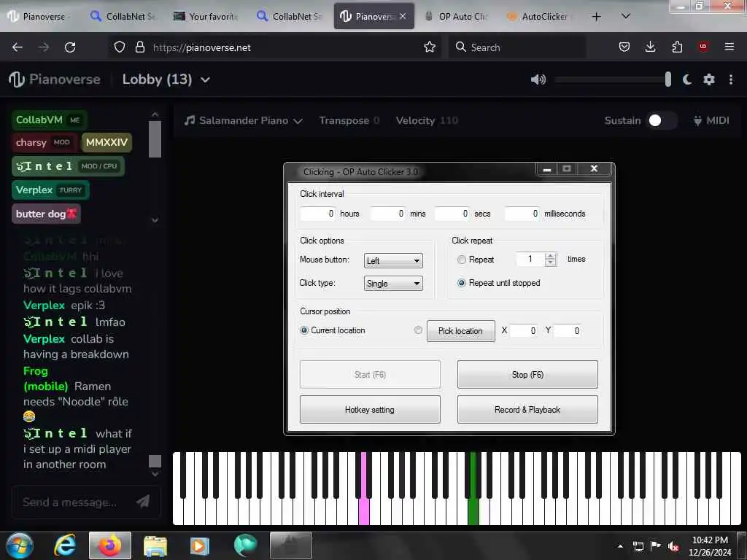Switch to first Pianoverse tab

click(39, 17)
